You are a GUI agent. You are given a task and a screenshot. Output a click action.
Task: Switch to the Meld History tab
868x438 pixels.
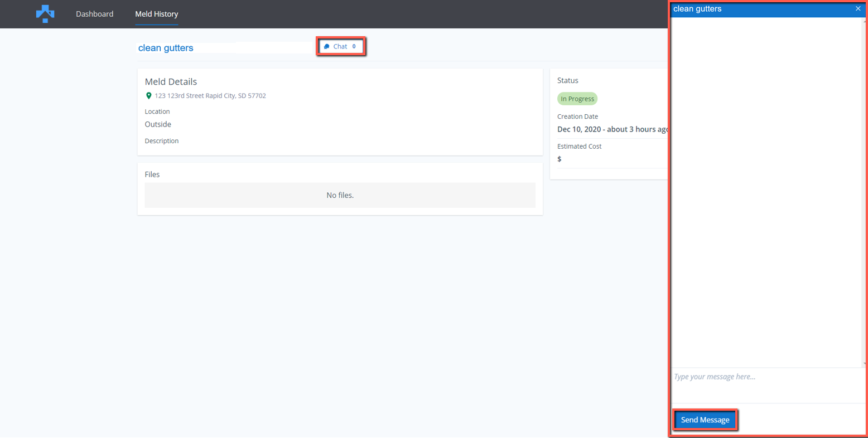[156, 14]
